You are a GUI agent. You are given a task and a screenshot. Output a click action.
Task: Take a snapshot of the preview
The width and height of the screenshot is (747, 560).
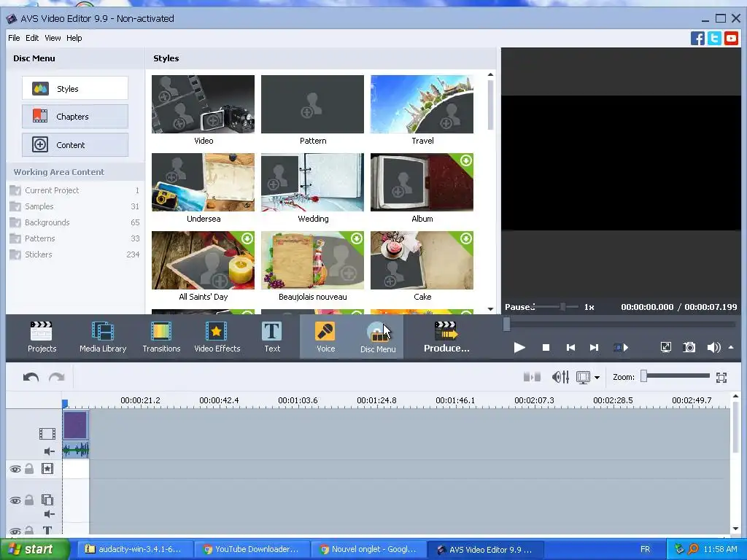(689, 347)
